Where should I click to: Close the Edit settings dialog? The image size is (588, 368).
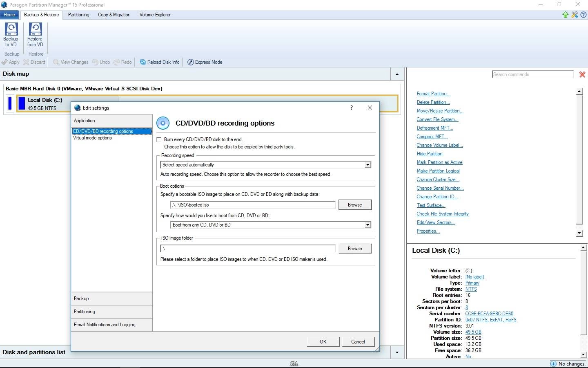click(x=370, y=108)
